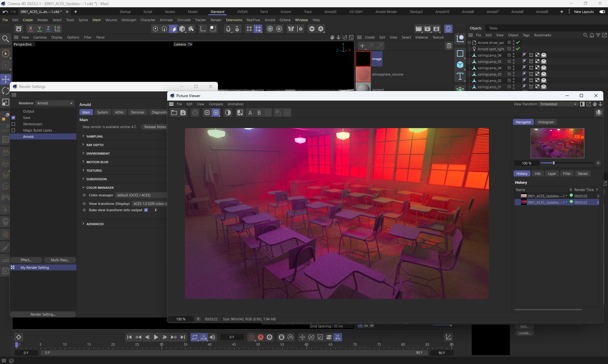Enable the Magic Bullet Looks checkbox
Image resolution: width=608 pixels, height=364 pixels.
(13, 130)
